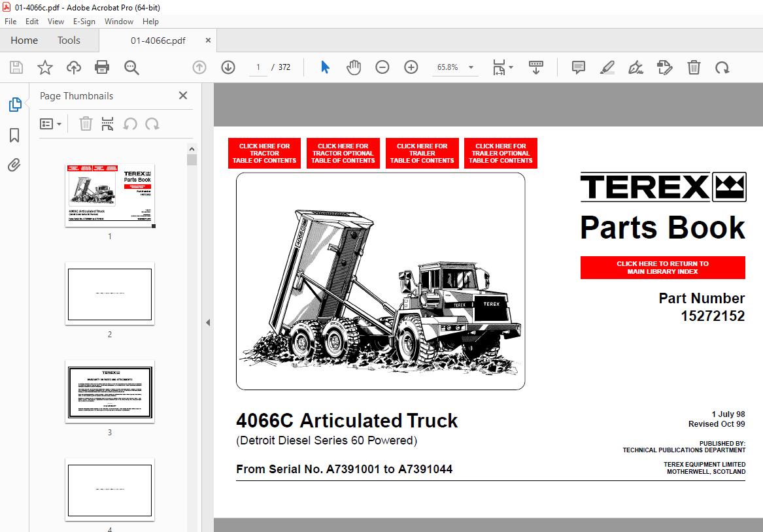Screen dimensions: 763x532
Task: Click the fit page width icon
Action: click(499, 67)
